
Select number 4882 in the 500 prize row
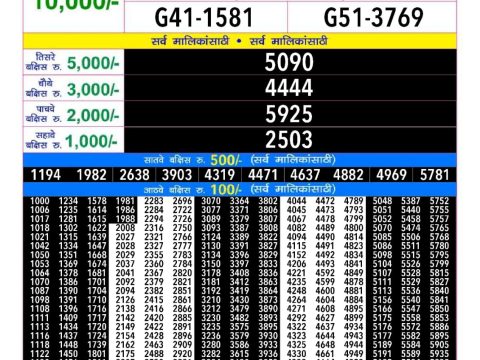(x=348, y=175)
